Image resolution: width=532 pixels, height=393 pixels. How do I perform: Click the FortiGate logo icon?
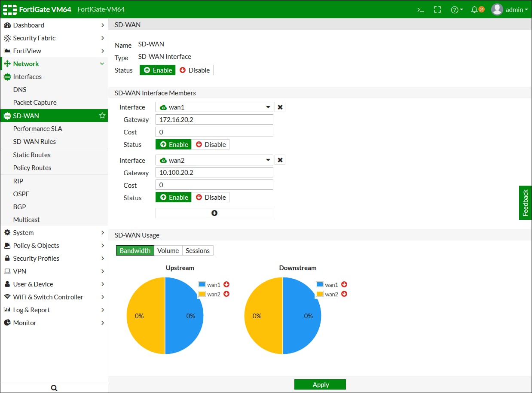click(10, 9)
